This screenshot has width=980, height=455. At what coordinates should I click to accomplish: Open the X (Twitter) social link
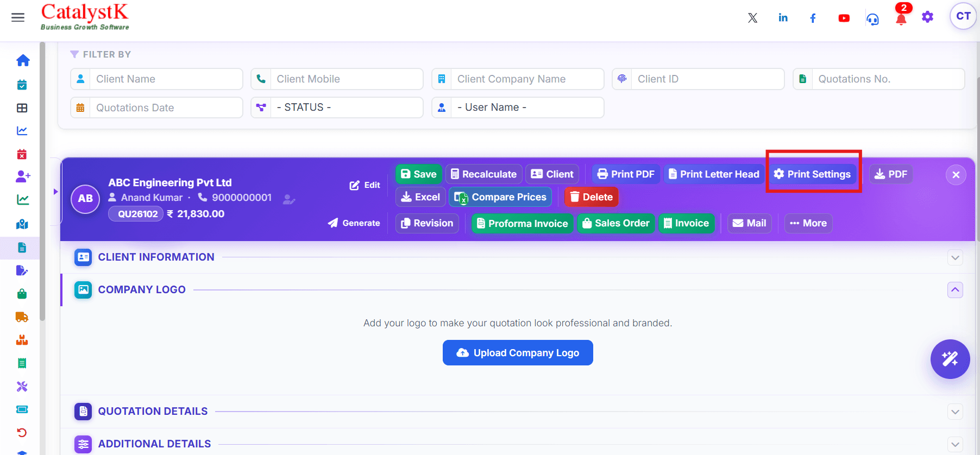coord(752,18)
